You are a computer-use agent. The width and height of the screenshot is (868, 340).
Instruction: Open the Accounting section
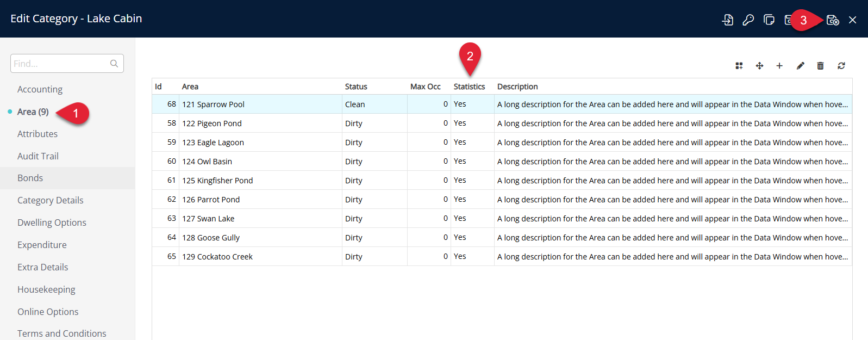point(40,89)
